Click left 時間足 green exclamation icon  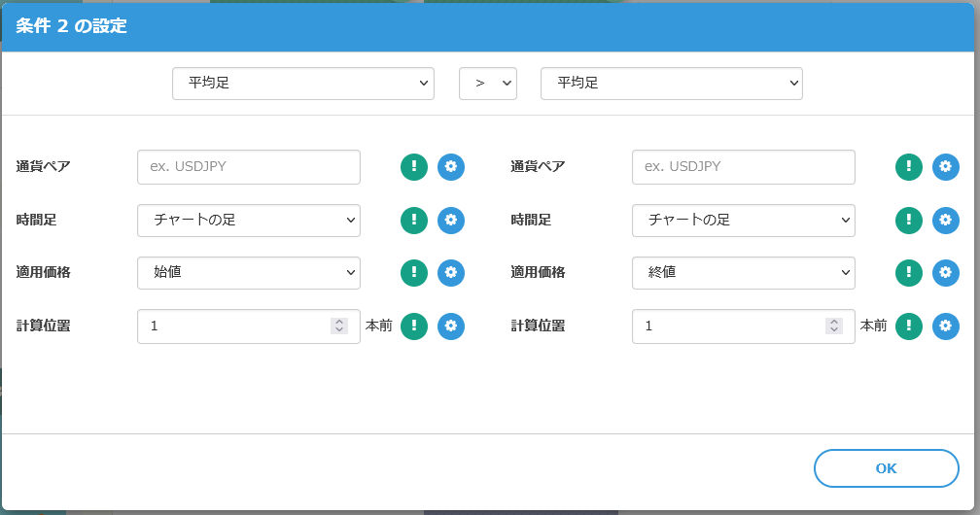coord(414,221)
